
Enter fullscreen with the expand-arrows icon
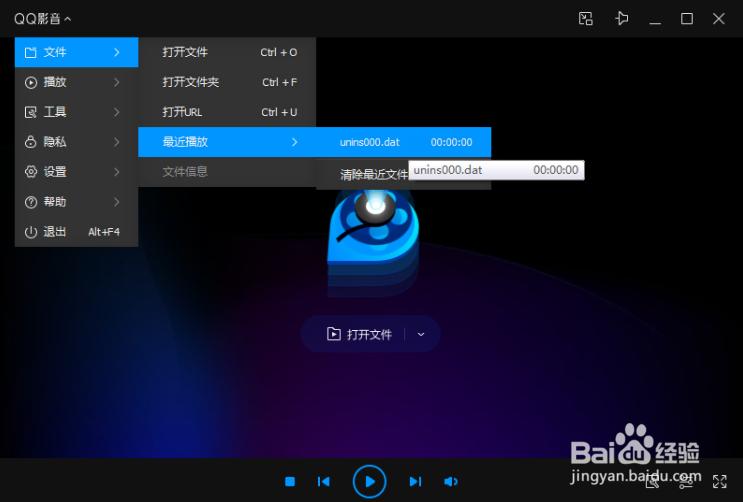click(x=719, y=482)
